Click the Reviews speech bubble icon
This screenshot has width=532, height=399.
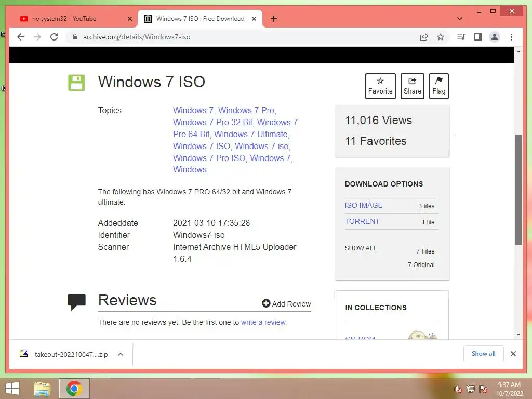(x=77, y=302)
